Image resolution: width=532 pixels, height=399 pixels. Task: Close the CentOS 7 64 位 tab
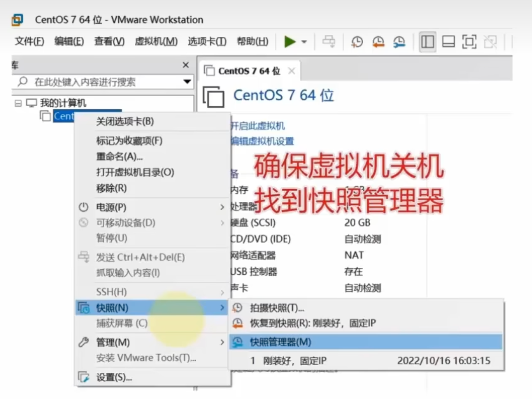292,71
